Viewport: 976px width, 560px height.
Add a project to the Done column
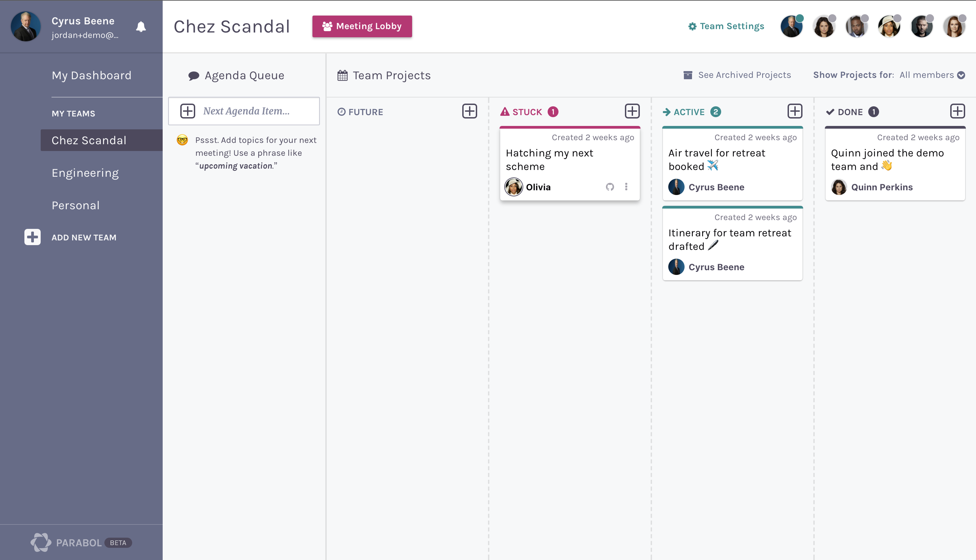[957, 111]
